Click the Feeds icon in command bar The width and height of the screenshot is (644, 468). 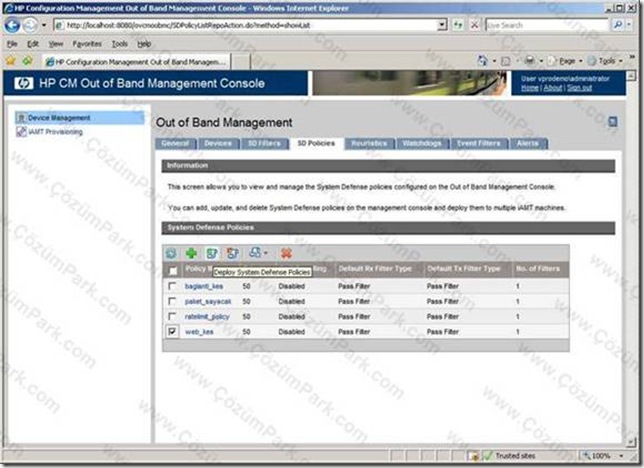click(x=506, y=61)
